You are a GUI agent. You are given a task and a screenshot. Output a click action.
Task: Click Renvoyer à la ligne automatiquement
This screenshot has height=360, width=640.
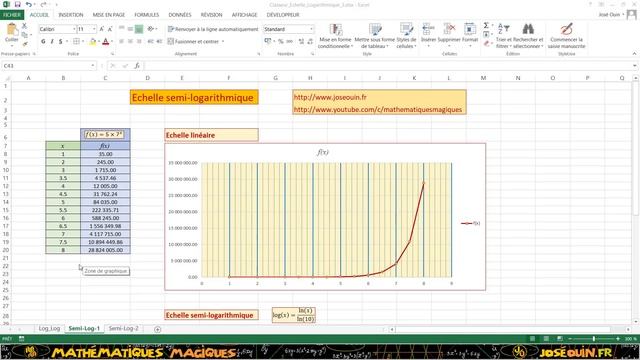pos(213,29)
